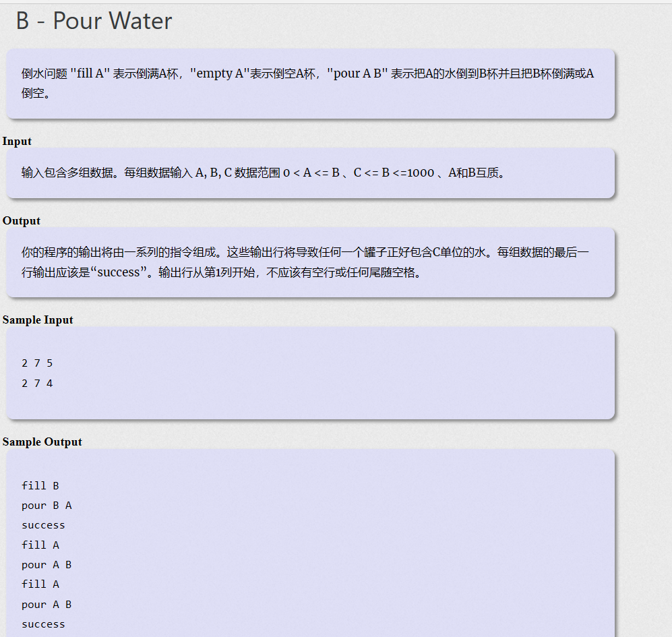Click the output description paragraph "你的程序的输出"
672x637 pixels.
[x=305, y=262]
